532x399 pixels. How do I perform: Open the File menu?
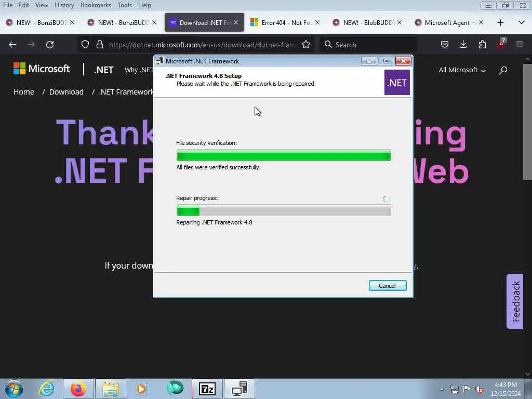click(8, 5)
